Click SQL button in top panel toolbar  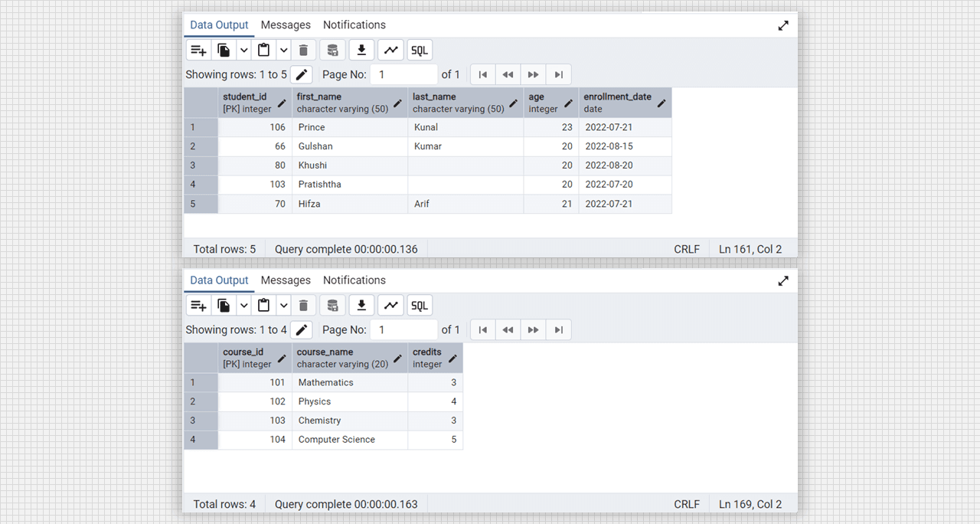(420, 51)
